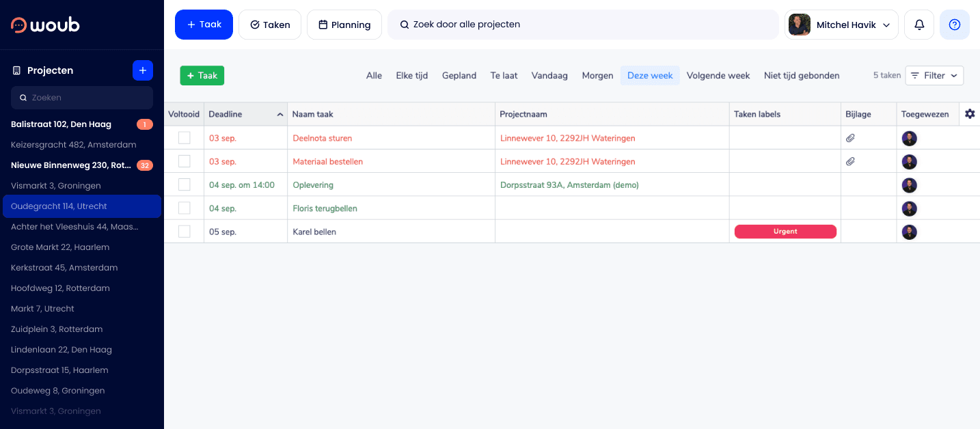Sort by Deadline column arrow

coord(280,115)
